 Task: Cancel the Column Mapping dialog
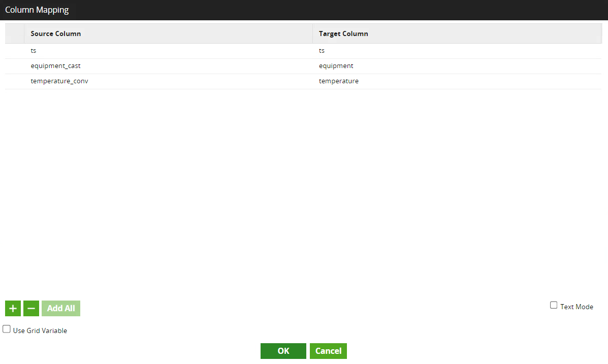click(328, 351)
